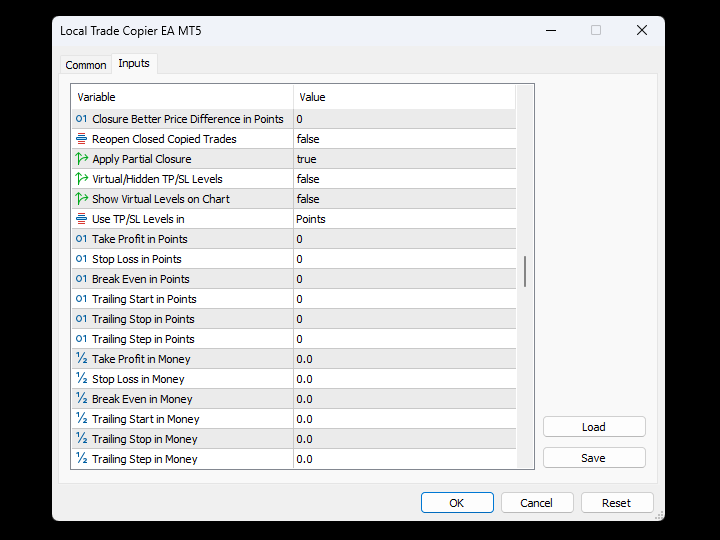Screen dimensions: 720x540
Task: Minimize the Local Trade Copier EA MT5 dialog
Action: [551, 30]
